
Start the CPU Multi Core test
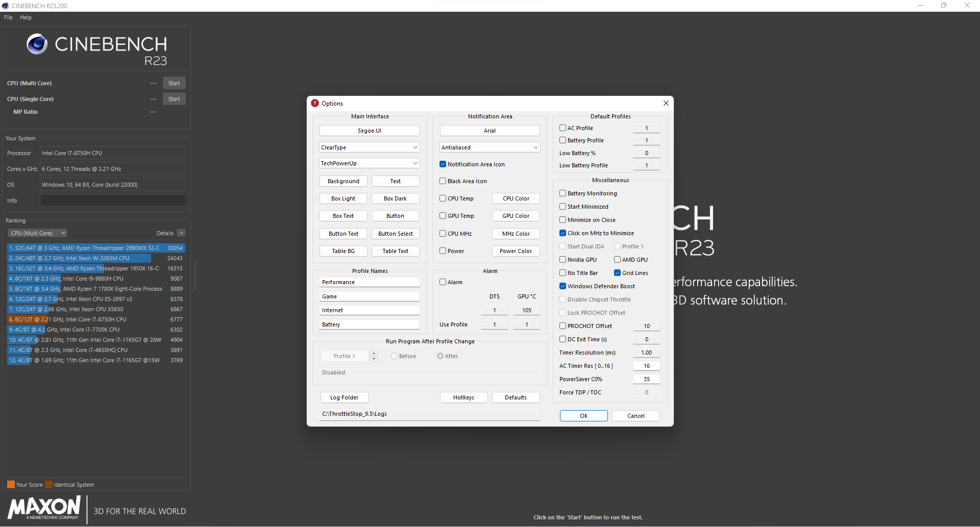(x=174, y=83)
